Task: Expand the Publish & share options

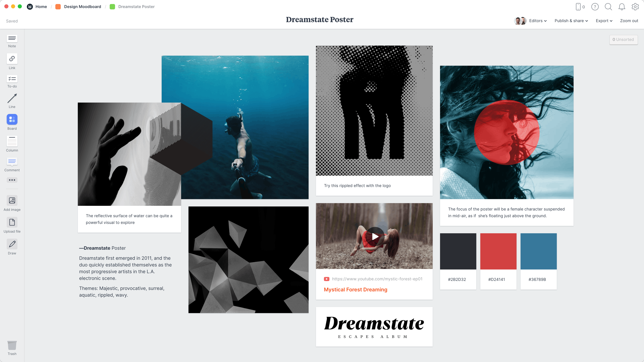Action: (x=571, y=21)
